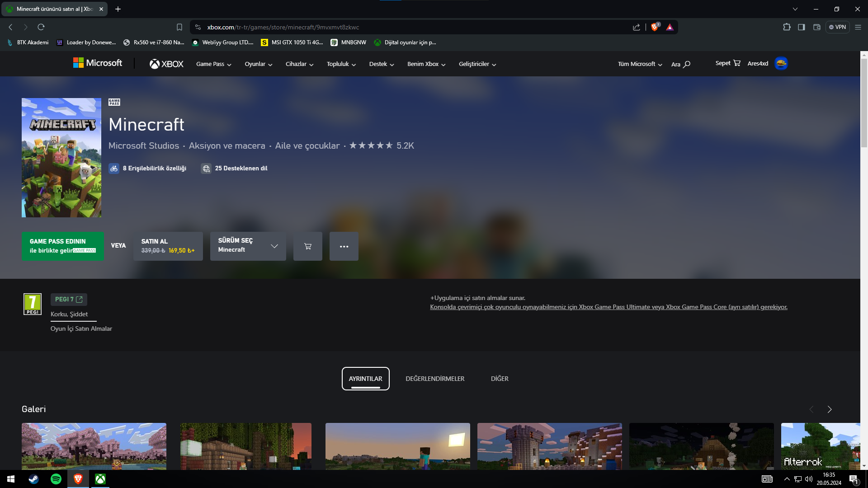
Task: Select the Diğer tab
Action: click(500, 379)
